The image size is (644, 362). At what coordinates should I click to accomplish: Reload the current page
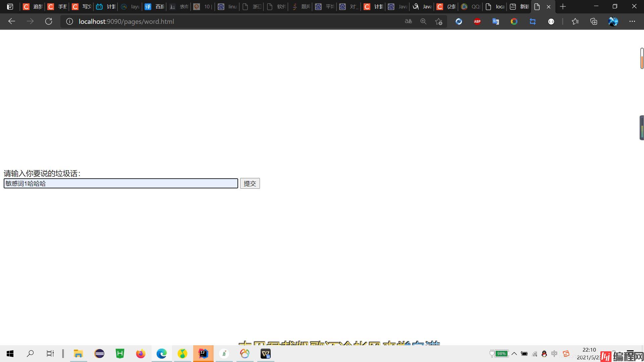(x=49, y=21)
